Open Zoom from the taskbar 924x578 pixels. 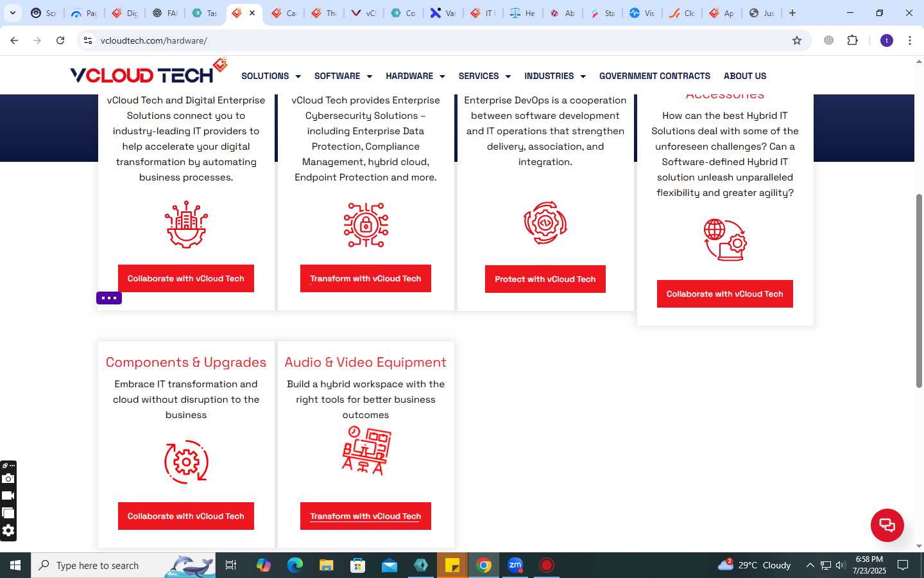pos(515,565)
